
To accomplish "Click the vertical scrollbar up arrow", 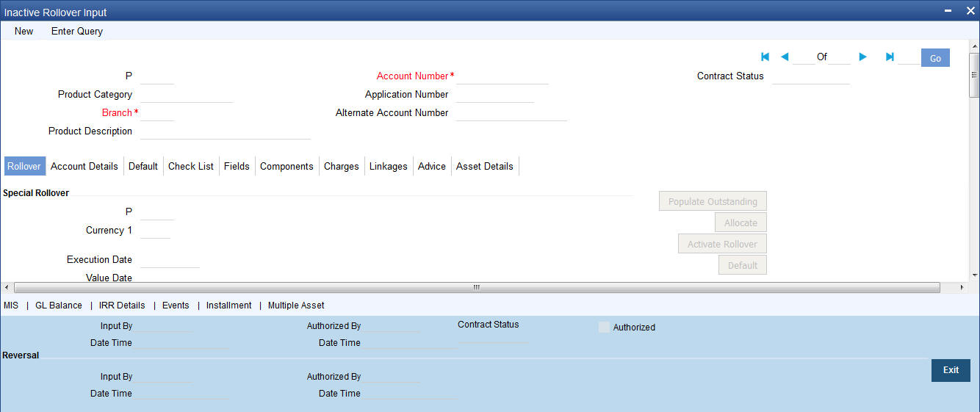I will click(x=975, y=46).
